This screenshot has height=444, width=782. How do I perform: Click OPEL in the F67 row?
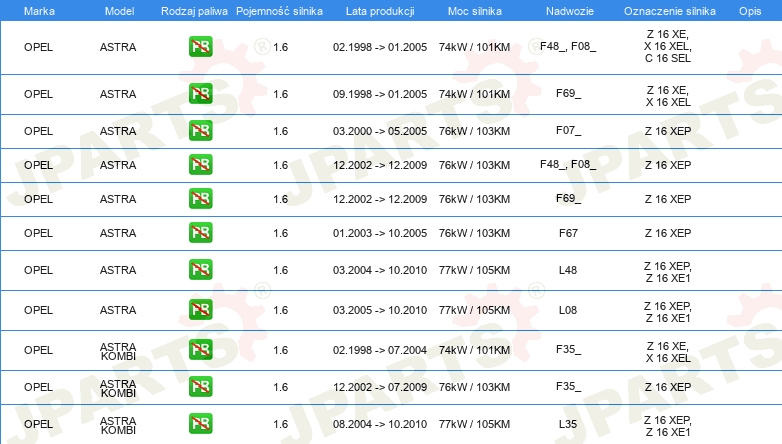[x=38, y=233]
